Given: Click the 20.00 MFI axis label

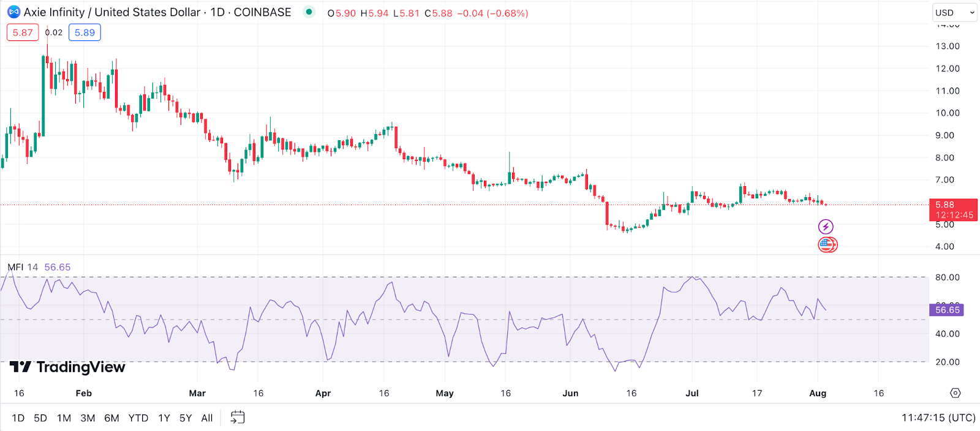Looking at the screenshot, I should [x=948, y=362].
